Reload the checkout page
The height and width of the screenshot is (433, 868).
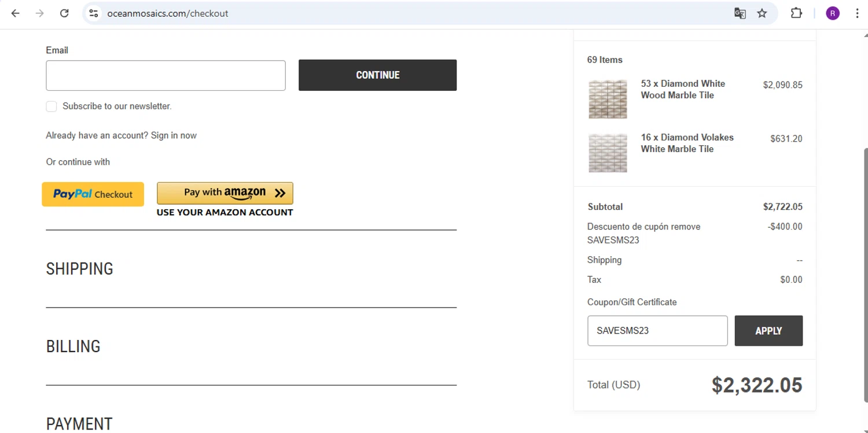click(x=64, y=13)
